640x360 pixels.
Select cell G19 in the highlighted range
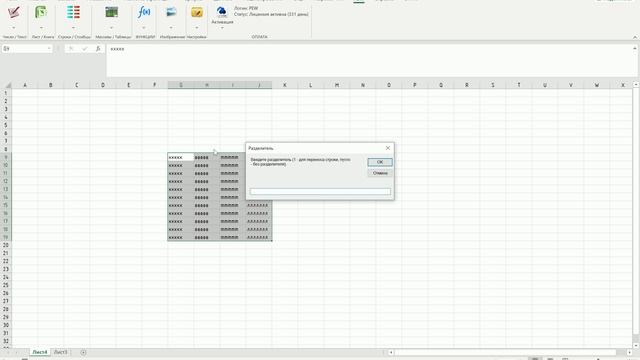click(x=180, y=237)
